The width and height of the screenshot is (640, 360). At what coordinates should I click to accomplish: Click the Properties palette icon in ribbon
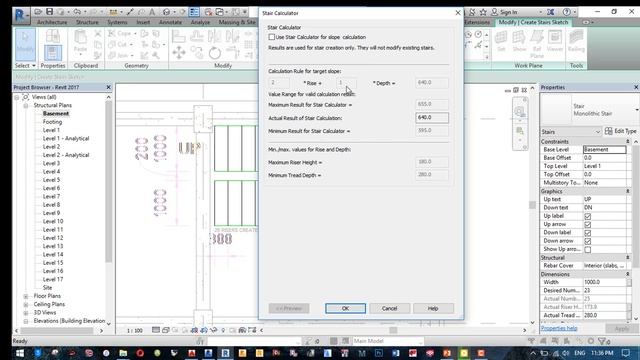[53, 53]
